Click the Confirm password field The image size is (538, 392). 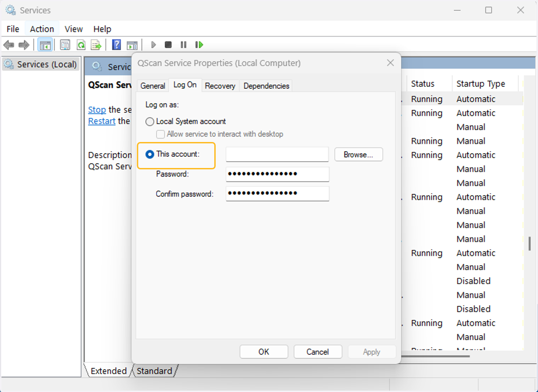[278, 194]
